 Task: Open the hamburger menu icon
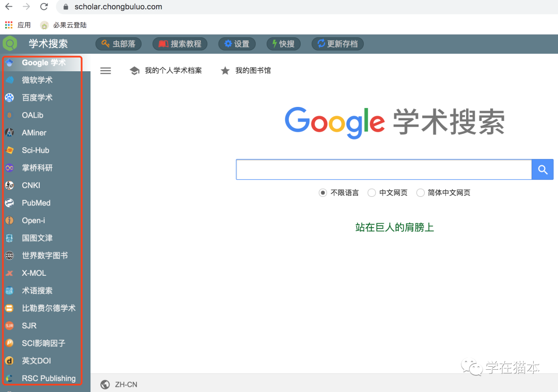pyautogui.click(x=105, y=70)
